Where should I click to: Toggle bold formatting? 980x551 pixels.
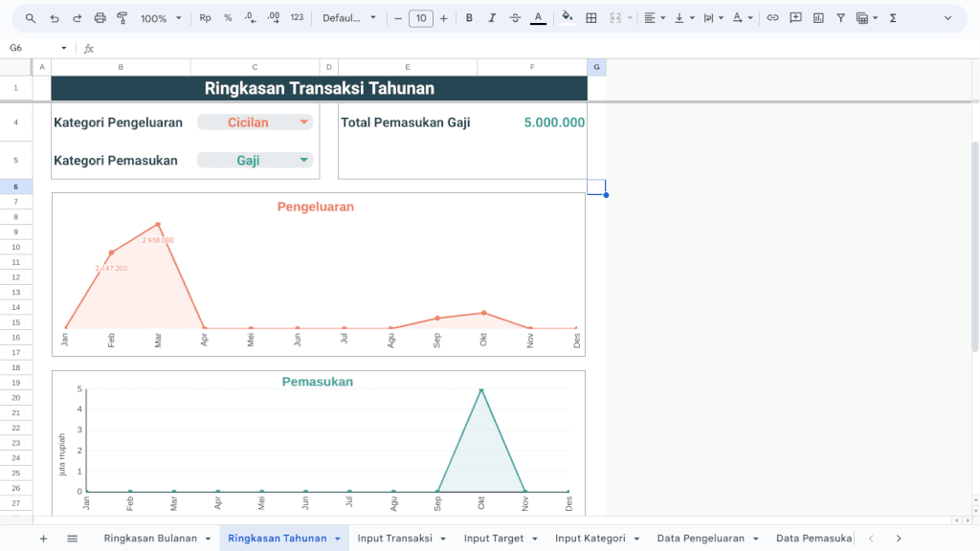click(x=469, y=18)
